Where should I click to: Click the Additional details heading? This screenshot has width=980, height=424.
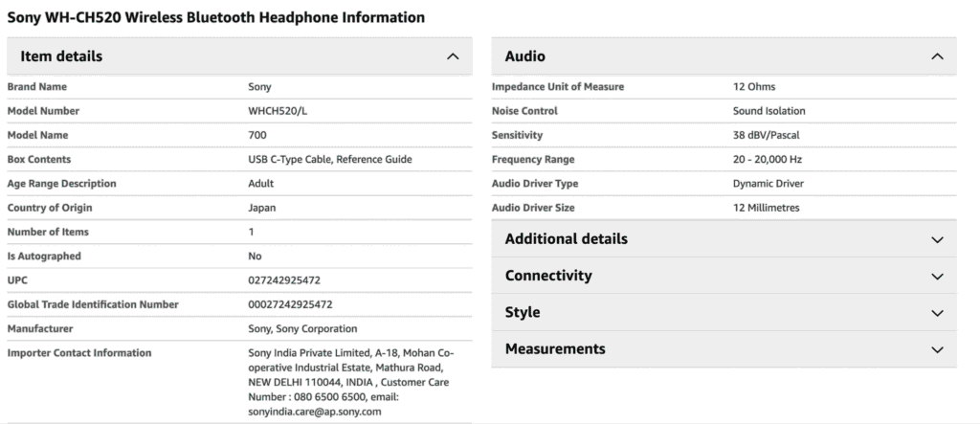pyautogui.click(x=567, y=239)
